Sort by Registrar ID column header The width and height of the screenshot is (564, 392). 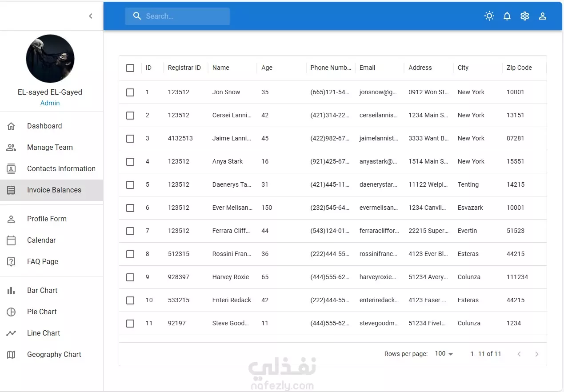[184, 68]
